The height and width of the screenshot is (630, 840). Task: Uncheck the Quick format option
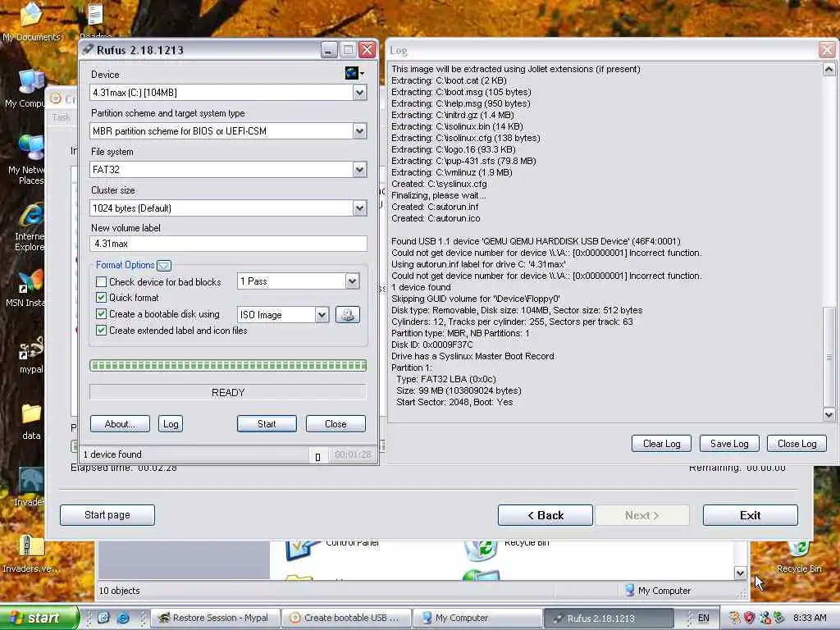pos(101,297)
